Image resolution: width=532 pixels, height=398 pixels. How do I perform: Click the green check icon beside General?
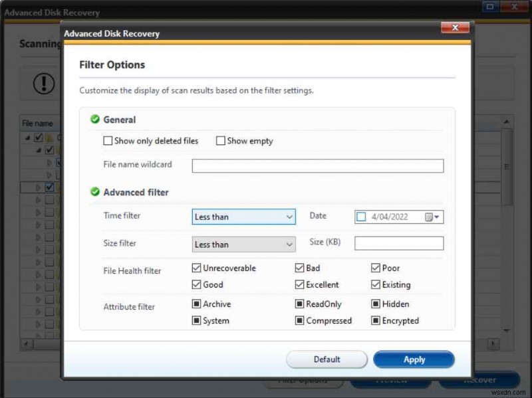tap(94, 120)
